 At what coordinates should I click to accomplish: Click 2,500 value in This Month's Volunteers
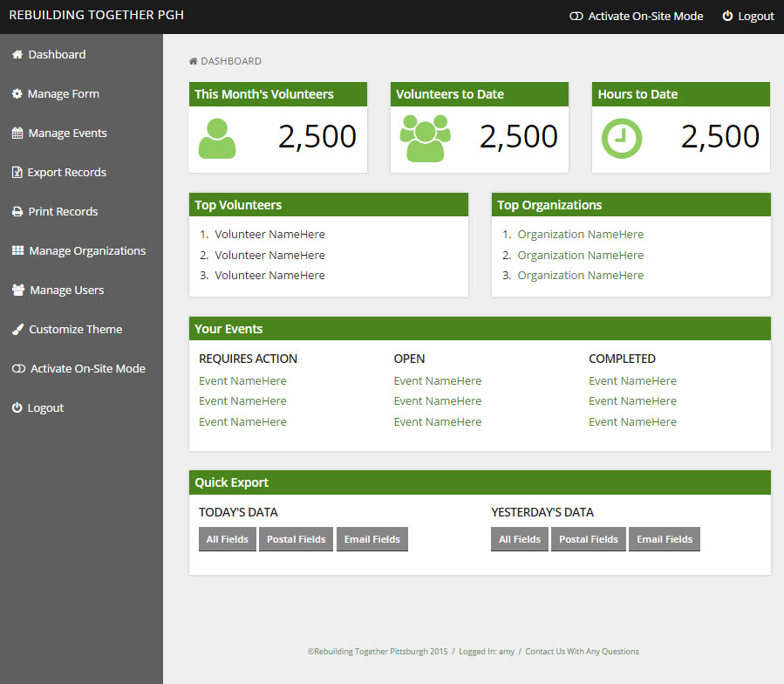pos(317,137)
